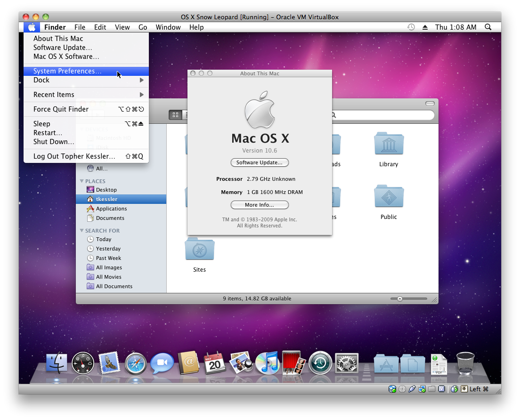Adjust the Finder icon size slider
This screenshot has height=420, width=520.
[399, 299]
